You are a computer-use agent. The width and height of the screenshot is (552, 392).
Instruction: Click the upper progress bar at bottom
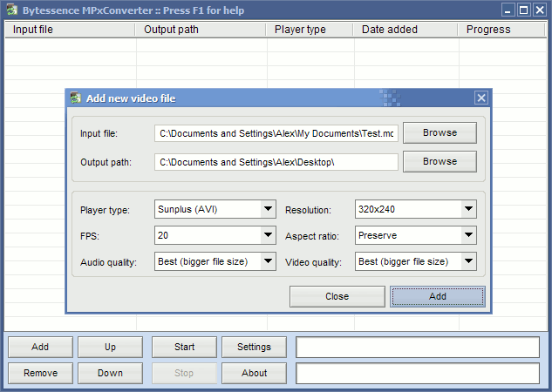pyautogui.click(x=418, y=347)
